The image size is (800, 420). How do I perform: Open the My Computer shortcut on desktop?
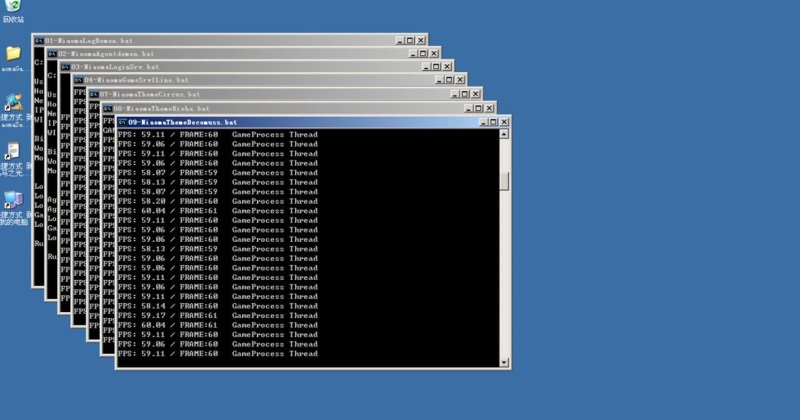13,200
